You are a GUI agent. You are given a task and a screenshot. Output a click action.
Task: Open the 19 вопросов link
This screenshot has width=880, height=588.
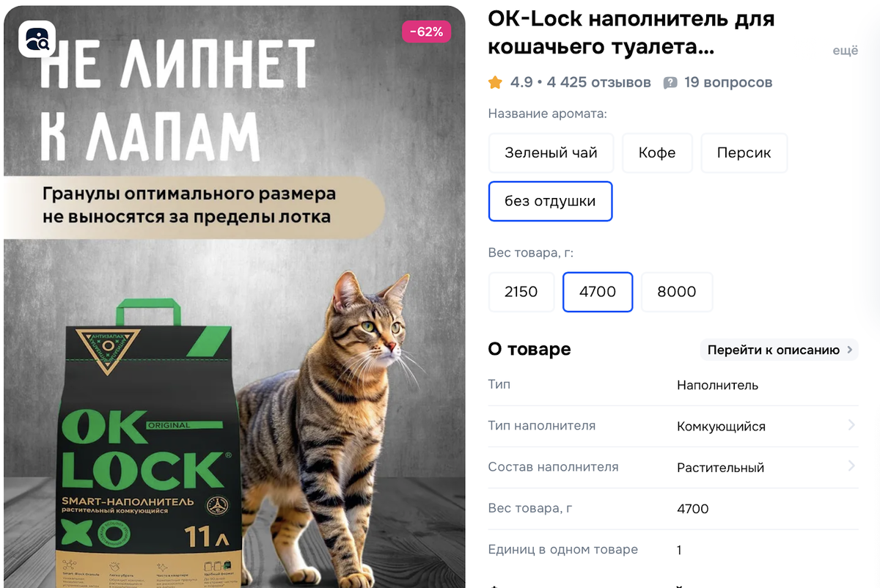click(728, 82)
